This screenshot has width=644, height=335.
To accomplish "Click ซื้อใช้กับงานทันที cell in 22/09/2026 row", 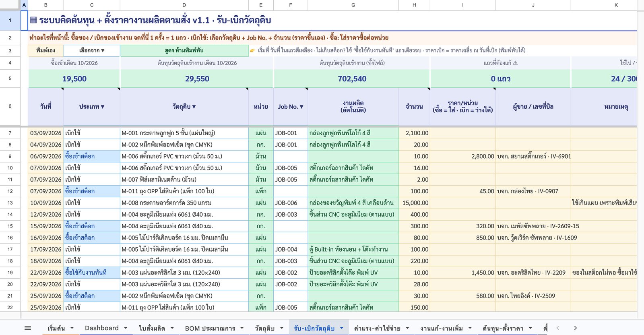I will coord(92,273).
